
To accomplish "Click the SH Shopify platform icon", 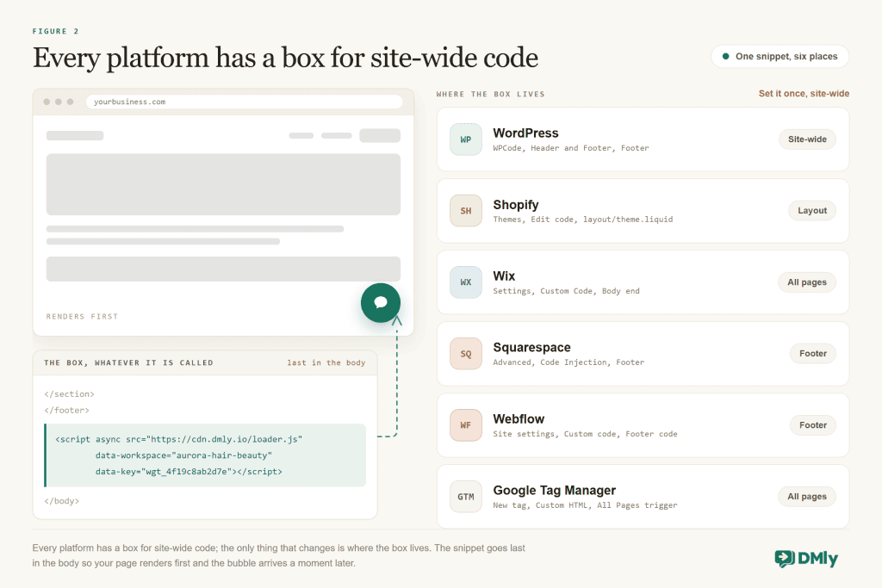I will pyautogui.click(x=466, y=211).
